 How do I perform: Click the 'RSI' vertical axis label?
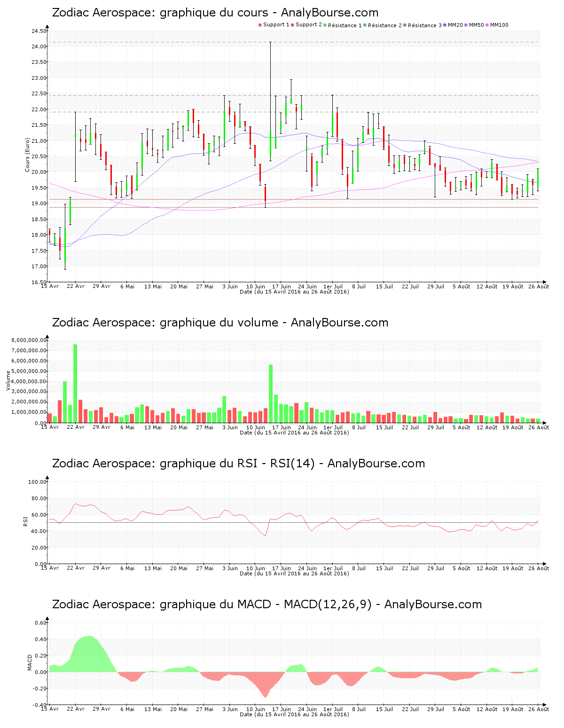click(x=25, y=521)
